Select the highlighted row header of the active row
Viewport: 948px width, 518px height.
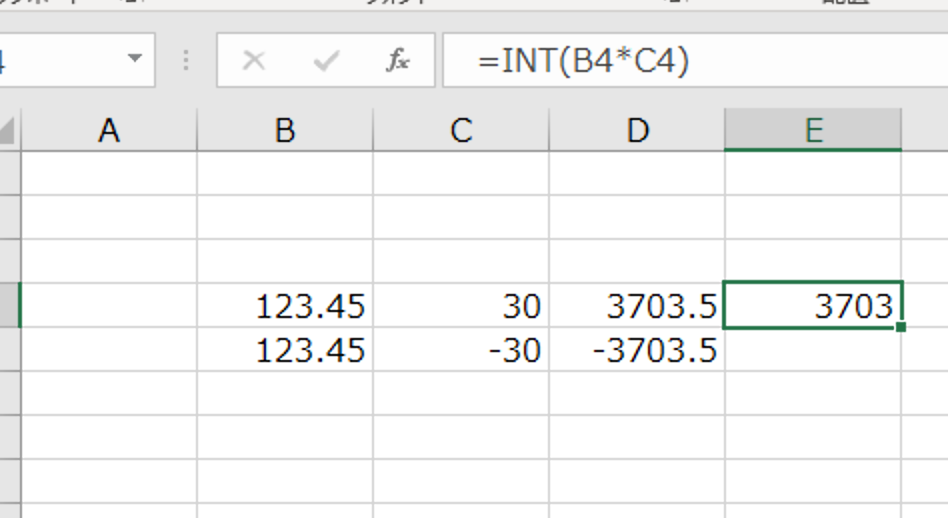pos(10,305)
